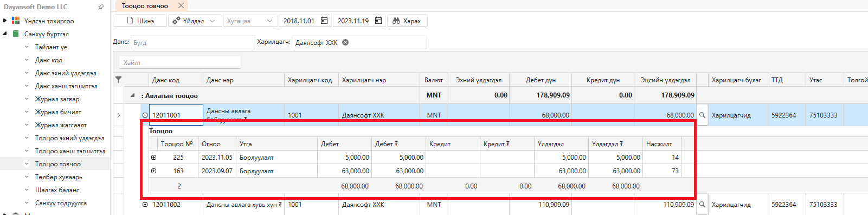Image resolution: width=868 pixels, height=215 pixels.
Task: Open Журнал бичилт menu item
Action: tap(58, 112)
